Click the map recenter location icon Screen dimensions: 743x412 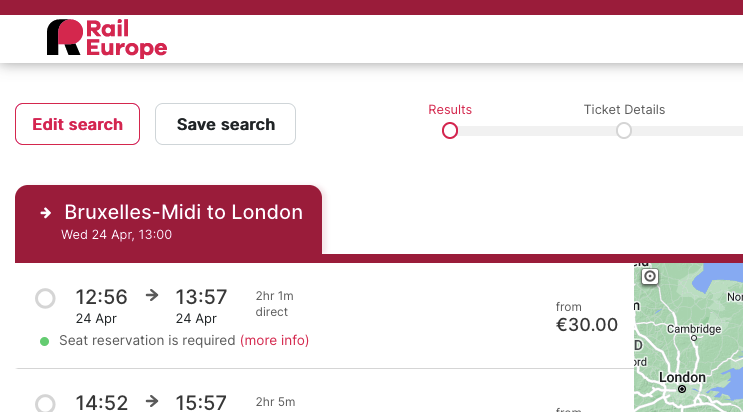click(x=650, y=276)
